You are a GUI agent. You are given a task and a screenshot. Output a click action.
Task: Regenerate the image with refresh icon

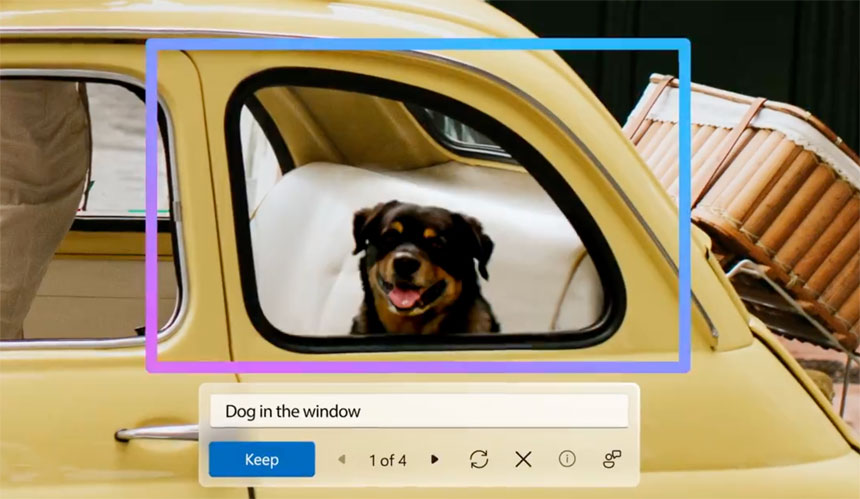pyautogui.click(x=479, y=459)
